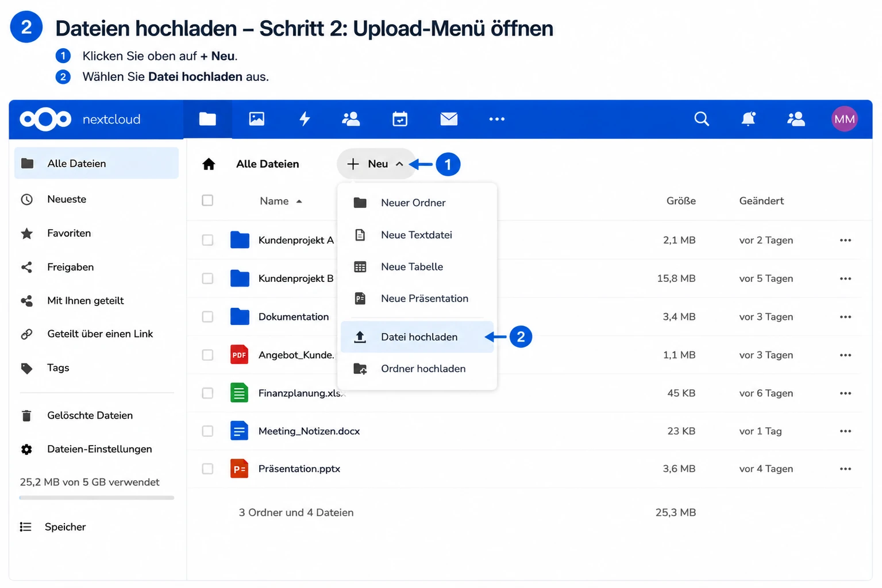Collapse the + Neu dropdown button
The height and width of the screenshot is (588, 882).
click(376, 164)
